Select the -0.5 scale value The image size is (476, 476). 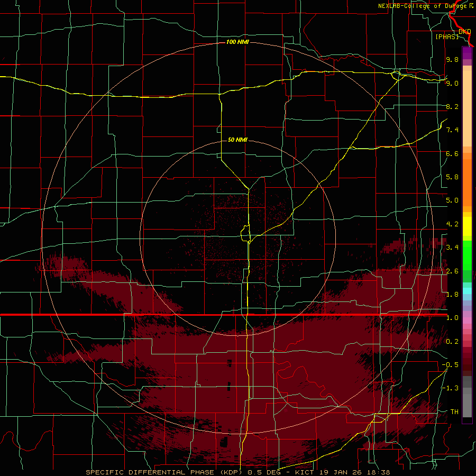(x=450, y=365)
